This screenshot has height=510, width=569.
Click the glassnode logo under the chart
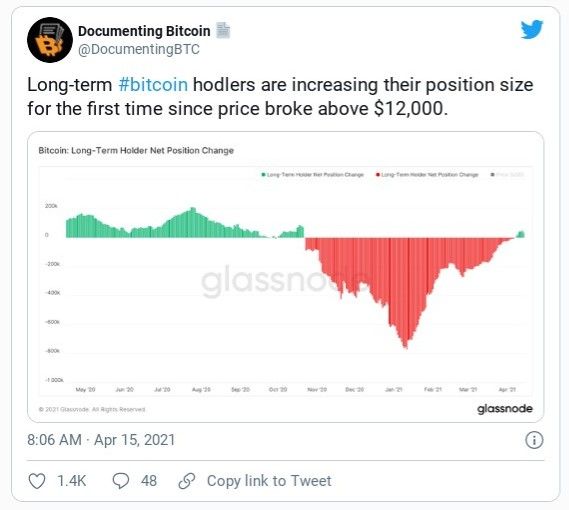pyautogui.click(x=505, y=409)
